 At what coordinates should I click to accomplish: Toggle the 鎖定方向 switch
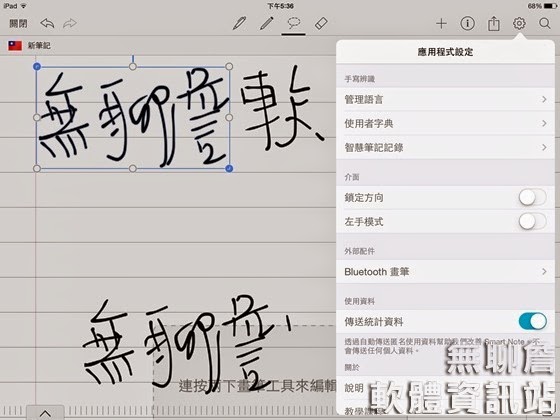tap(532, 198)
